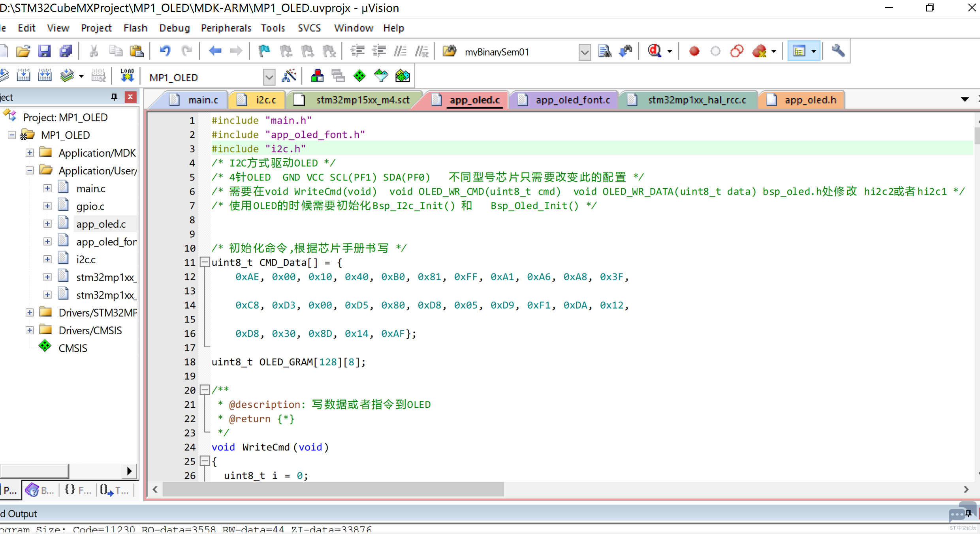Image resolution: width=980 pixels, height=534 pixels.
Task: Collapse the Application/User folder
Action: tap(30, 171)
